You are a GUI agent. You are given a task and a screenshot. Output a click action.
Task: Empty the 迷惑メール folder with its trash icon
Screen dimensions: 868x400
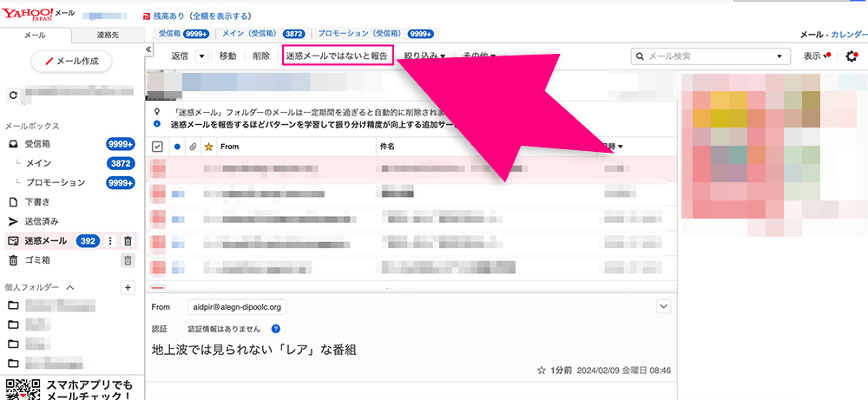(x=128, y=240)
